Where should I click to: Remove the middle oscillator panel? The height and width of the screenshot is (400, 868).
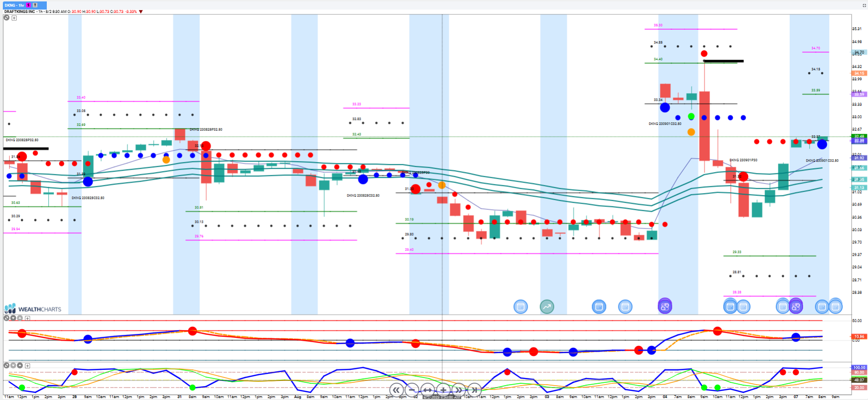pyautogui.click(x=7, y=318)
